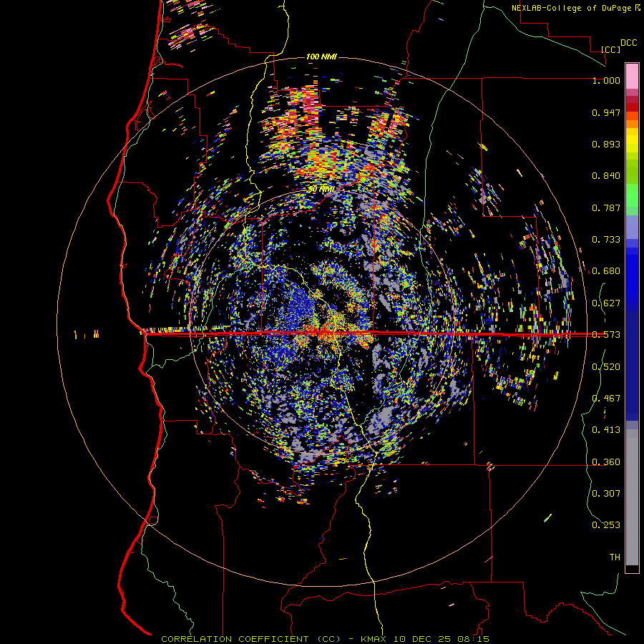This screenshot has height=644, width=644.
Task: Click the CORRELATION COEFFICIENT (CC) title text
Action: point(250,639)
